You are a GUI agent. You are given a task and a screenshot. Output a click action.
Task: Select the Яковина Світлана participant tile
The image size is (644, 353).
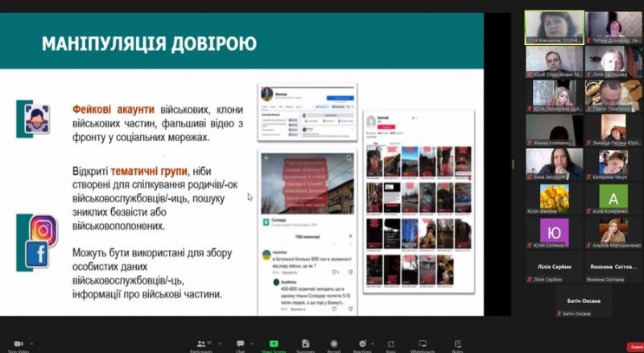coord(613,268)
